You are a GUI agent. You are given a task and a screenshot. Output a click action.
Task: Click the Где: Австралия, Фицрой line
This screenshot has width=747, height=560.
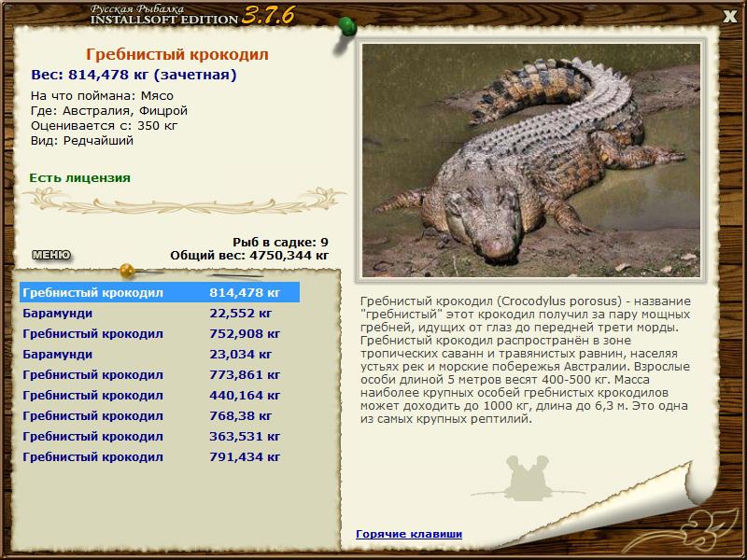(109, 111)
